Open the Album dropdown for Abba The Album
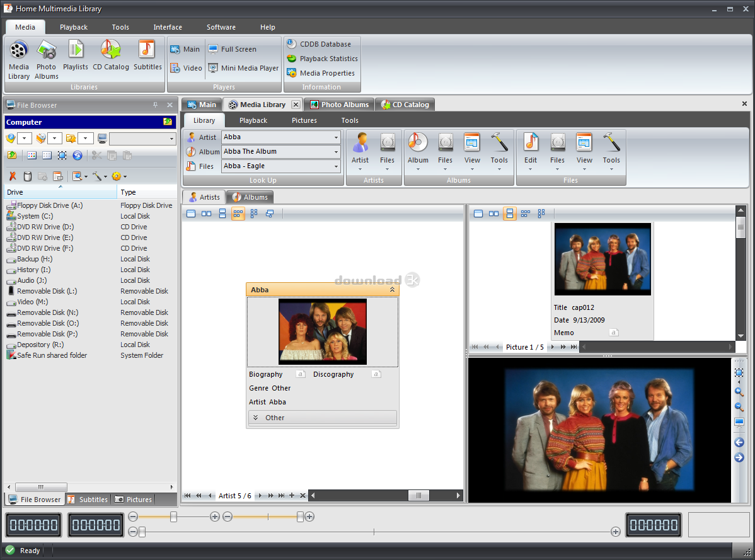 click(336, 152)
